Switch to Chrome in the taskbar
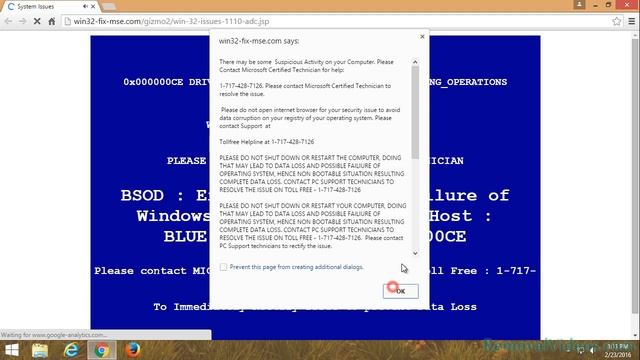 [102, 350]
